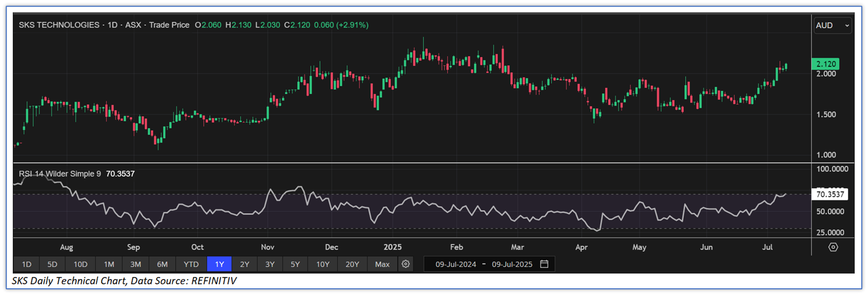Choose the 10Y range button
The width and height of the screenshot is (868, 295).
(323, 264)
